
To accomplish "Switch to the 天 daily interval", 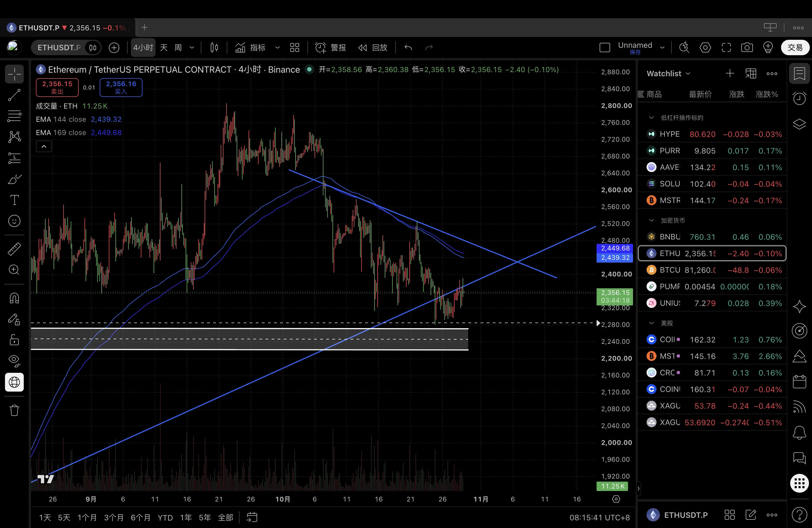I will click(x=164, y=47).
